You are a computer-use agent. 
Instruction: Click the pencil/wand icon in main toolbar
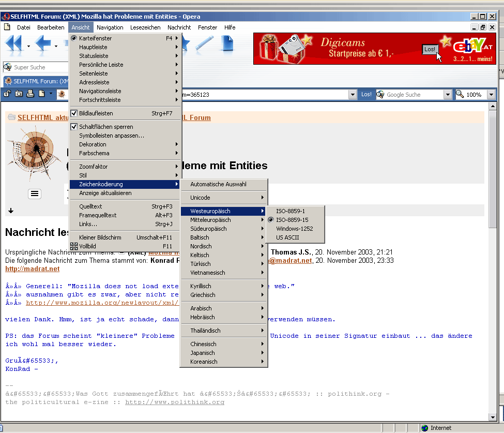click(x=205, y=44)
